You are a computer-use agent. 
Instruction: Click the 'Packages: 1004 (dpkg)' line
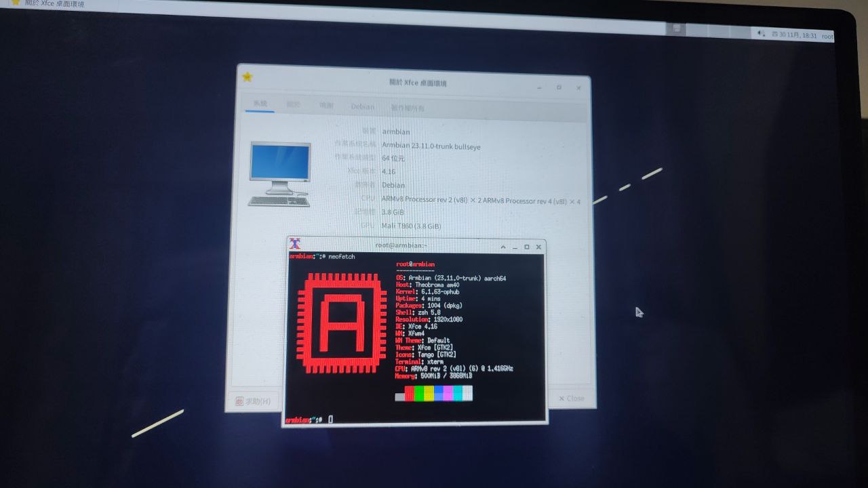[429, 306]
